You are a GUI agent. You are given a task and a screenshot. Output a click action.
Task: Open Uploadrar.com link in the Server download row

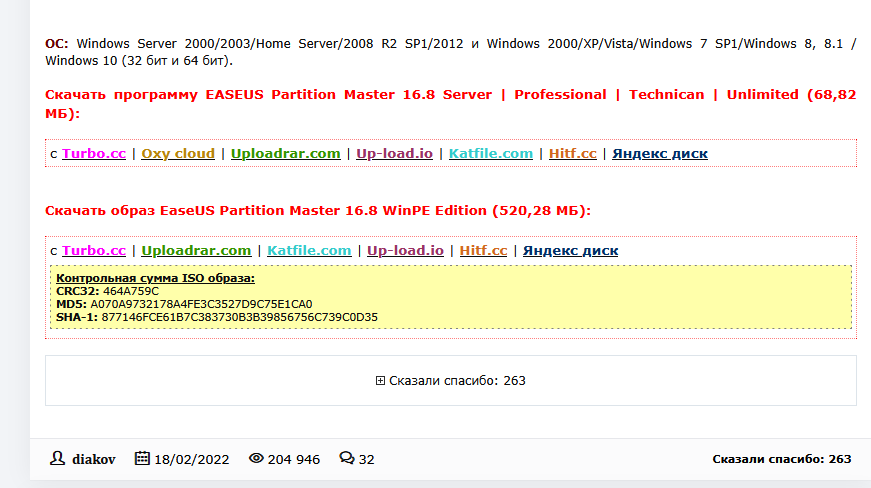(x=286, y=153)
